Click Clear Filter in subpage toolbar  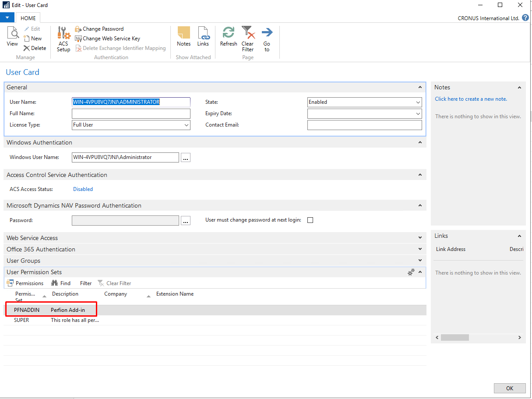[x=114, y=283]
